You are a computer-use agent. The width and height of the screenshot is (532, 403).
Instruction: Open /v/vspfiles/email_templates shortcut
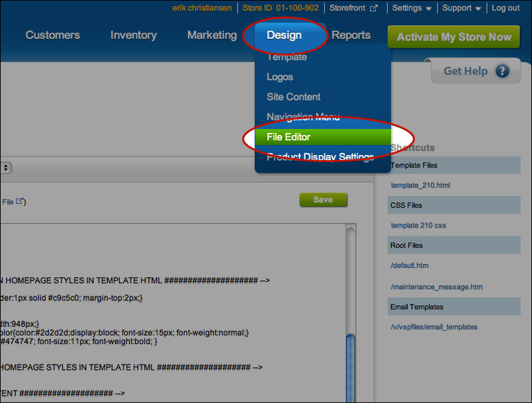(x=434, y=327)
